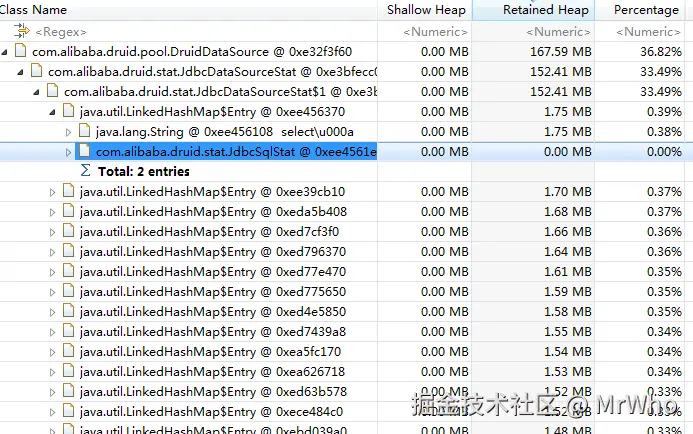Click the Regex filter icon
Screen dimensions: 693x434
coord(21,31)
